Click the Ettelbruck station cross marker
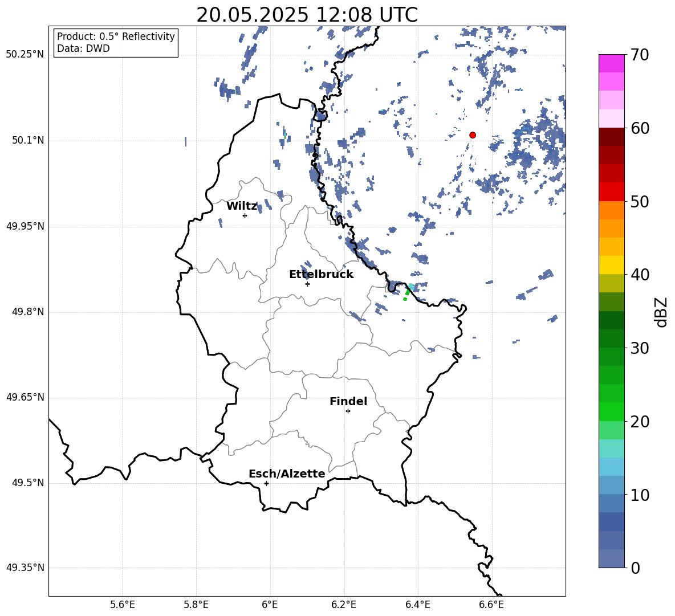675x616 pixels. click(x=307, y=284)
